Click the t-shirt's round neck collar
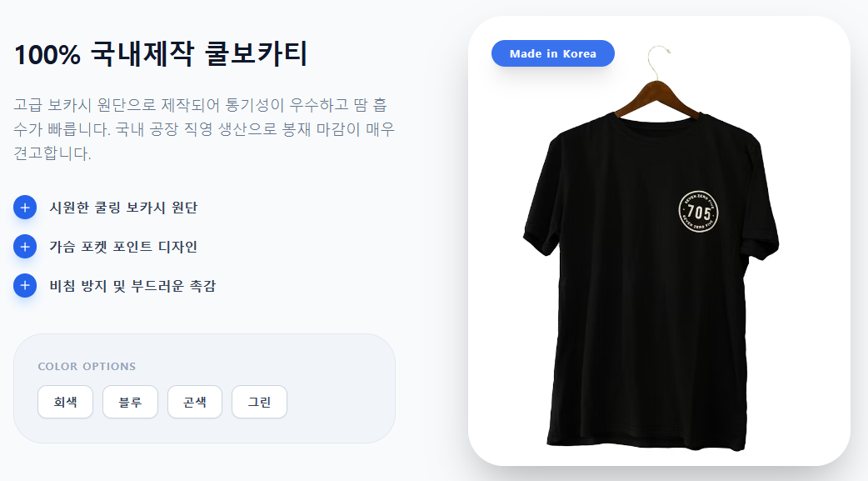Image resolution: width=868 pixels, height=481 pixels. [660, 118]
